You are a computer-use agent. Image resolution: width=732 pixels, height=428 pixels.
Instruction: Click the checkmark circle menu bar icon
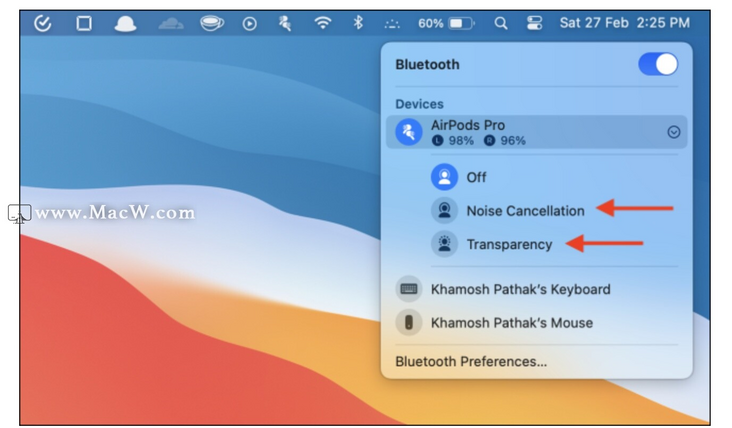tap(42, 23)
